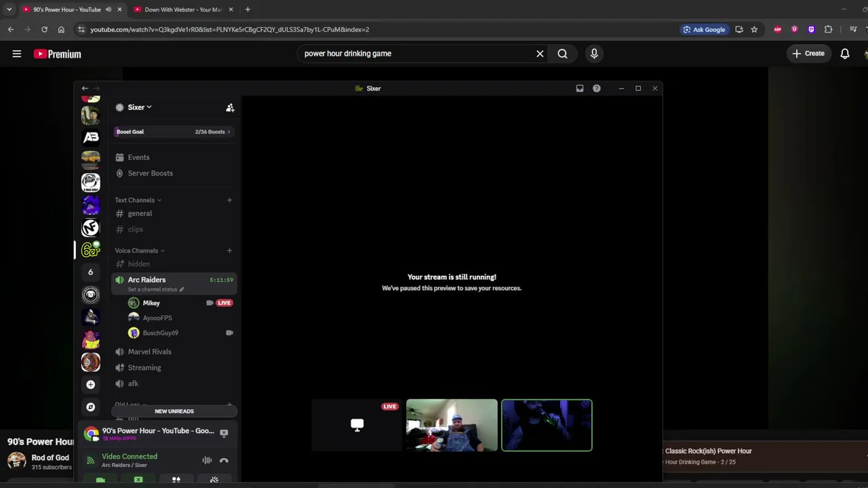This screenshot has width=868, height=488.
Task: Open the Chrome tab search dropdown
Action: [9, 9]
